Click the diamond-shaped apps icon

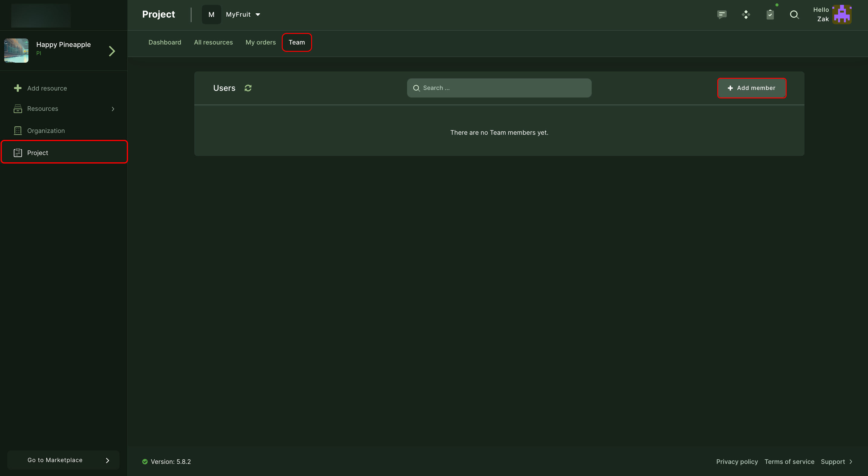point(746,15)
